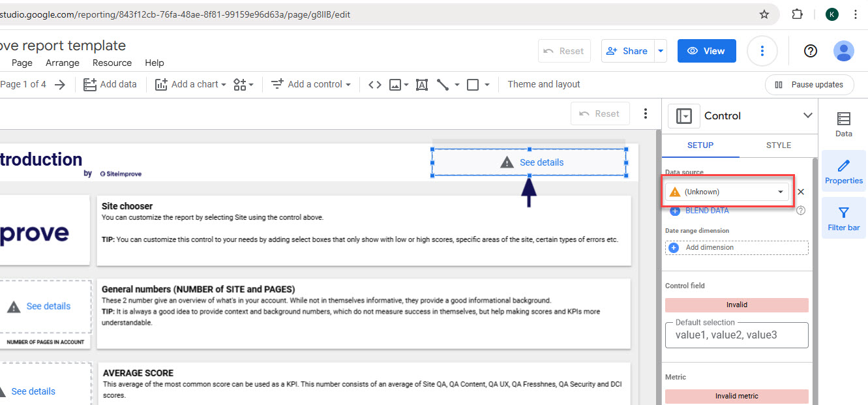The height and width of the screenshot is (405, 868).
Task: Click the Default selection input field
Action: (737, 335)
